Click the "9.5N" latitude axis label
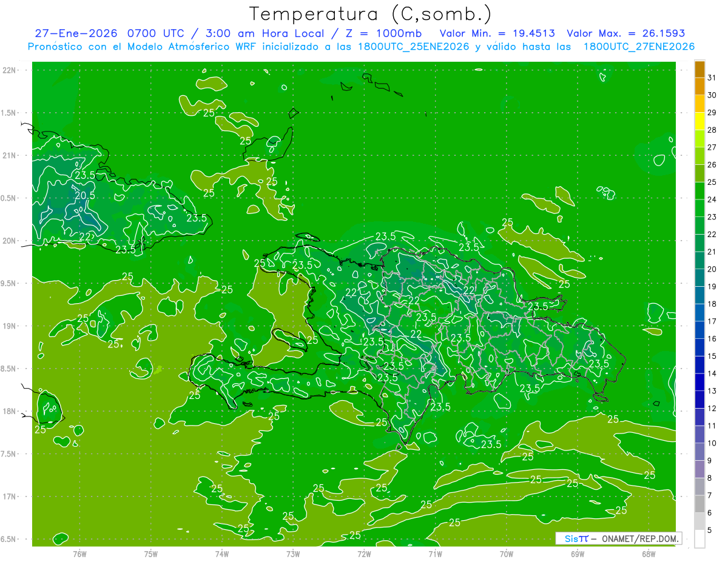Image resolution: width=728 pixels, height=562 pixels. point(9,283)
